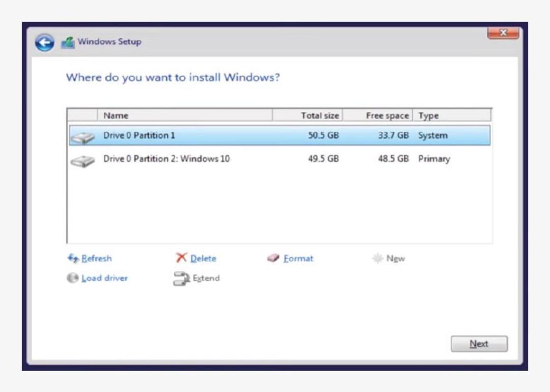The image size is (550, 392).
Task: Click the Refresh arrows icon
Action: coord(73,258)
